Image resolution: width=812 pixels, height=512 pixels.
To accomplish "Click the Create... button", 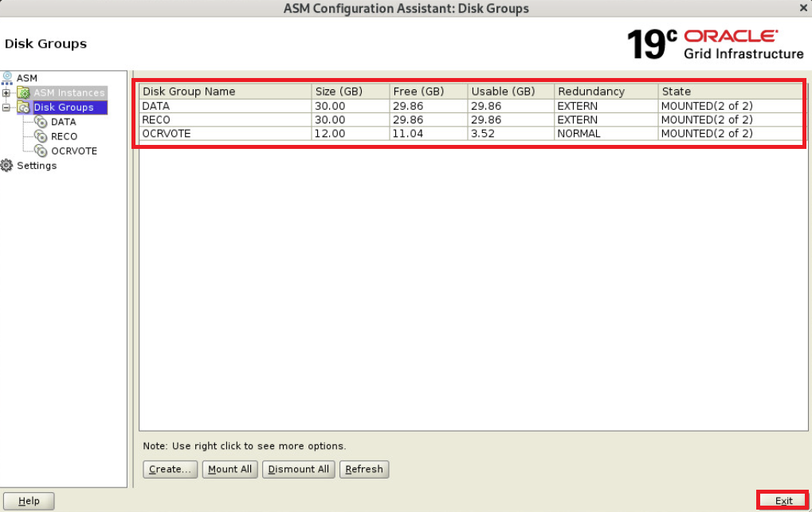I will pos(170,470).
